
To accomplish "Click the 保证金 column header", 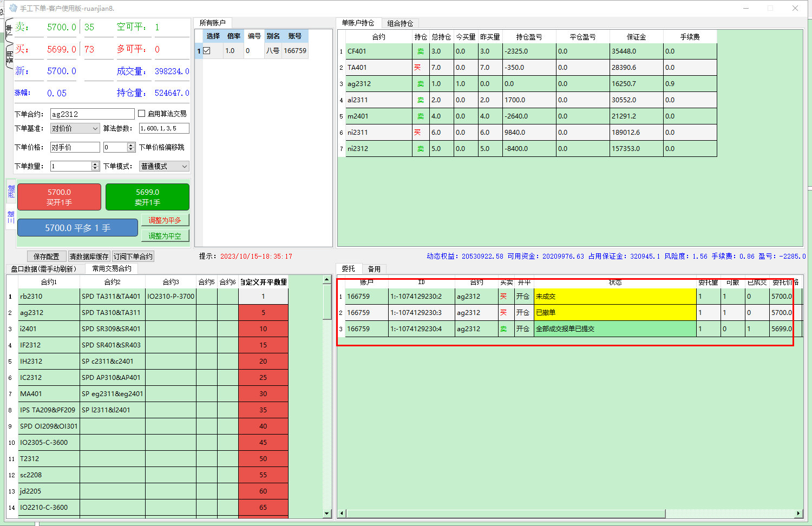I will 637,37.
